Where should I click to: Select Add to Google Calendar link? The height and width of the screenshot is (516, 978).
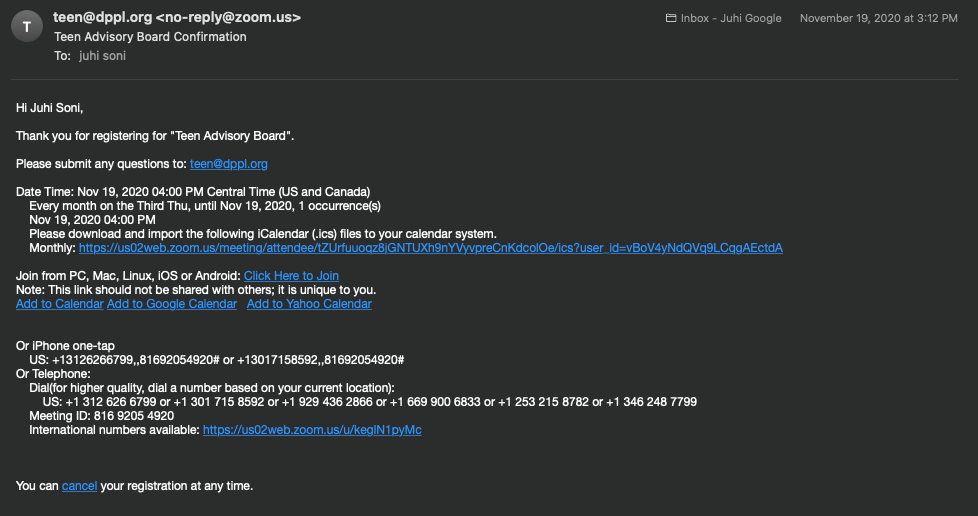[x=172, y=304]
